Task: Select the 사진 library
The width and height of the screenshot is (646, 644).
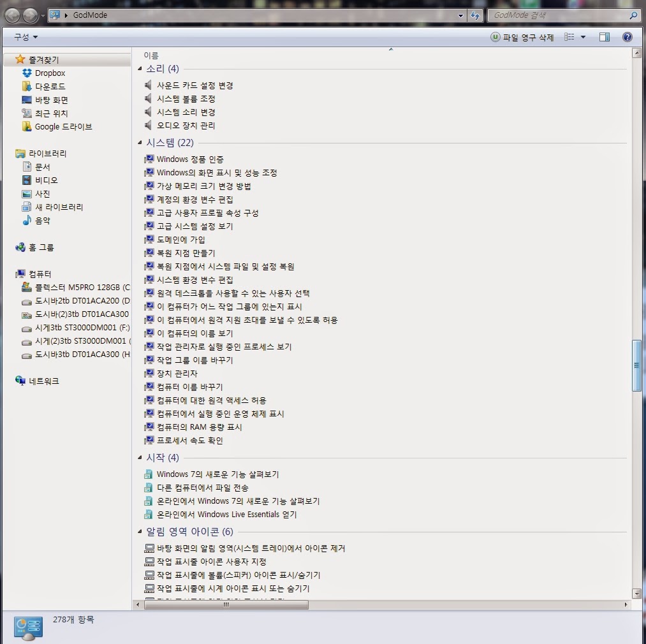Action: pos(43,194)
